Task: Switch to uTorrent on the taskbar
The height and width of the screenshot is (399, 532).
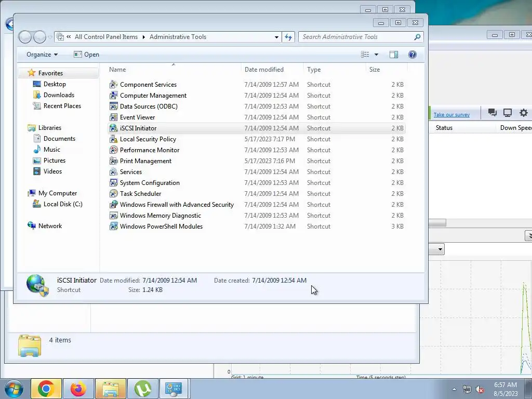Action: click(143, 389)
